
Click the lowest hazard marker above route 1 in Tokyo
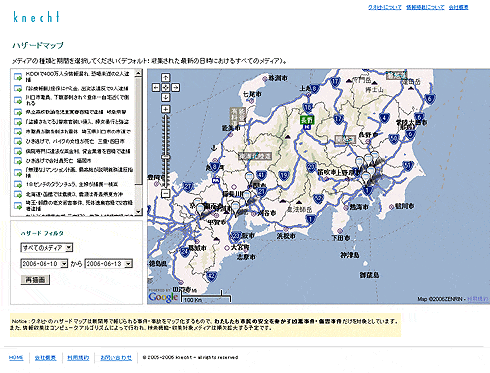pyautogui.click(x=366, y=177)
